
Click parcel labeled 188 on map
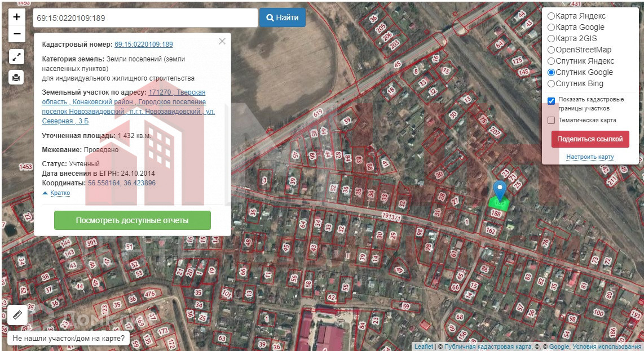click(x=496, y=214)
